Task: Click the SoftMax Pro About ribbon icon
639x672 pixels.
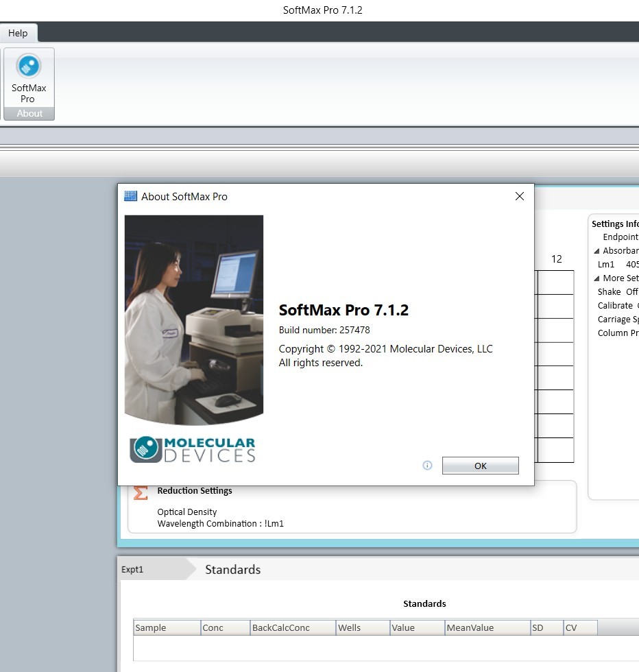Action: [x=29, y=78]
